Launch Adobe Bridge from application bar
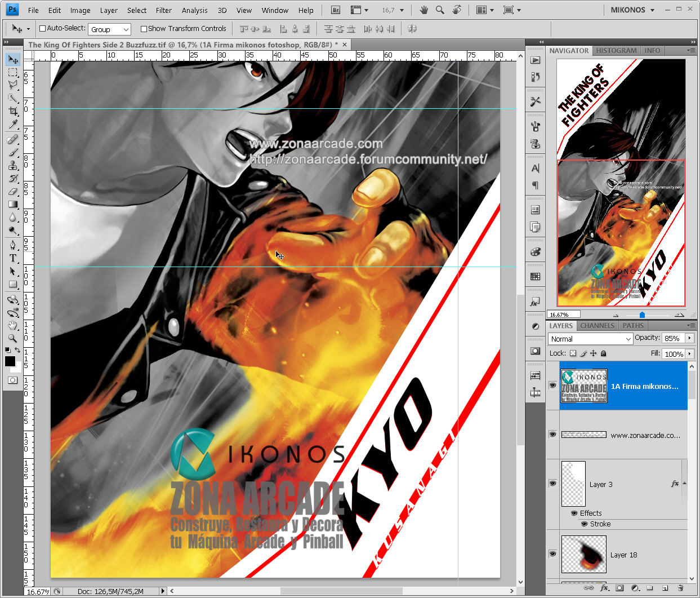The height and width of the screenshot is (598, 700). pyautogui.click(x=336, y=10)
